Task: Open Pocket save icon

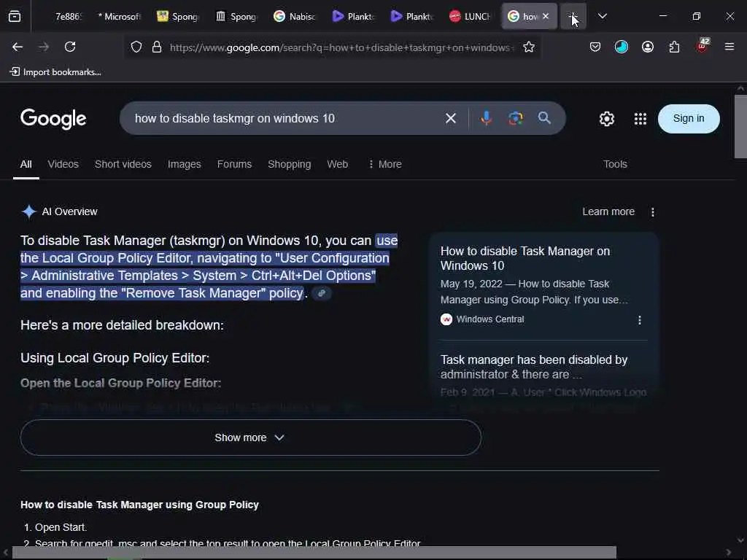Action: click(x=595, y=47)
